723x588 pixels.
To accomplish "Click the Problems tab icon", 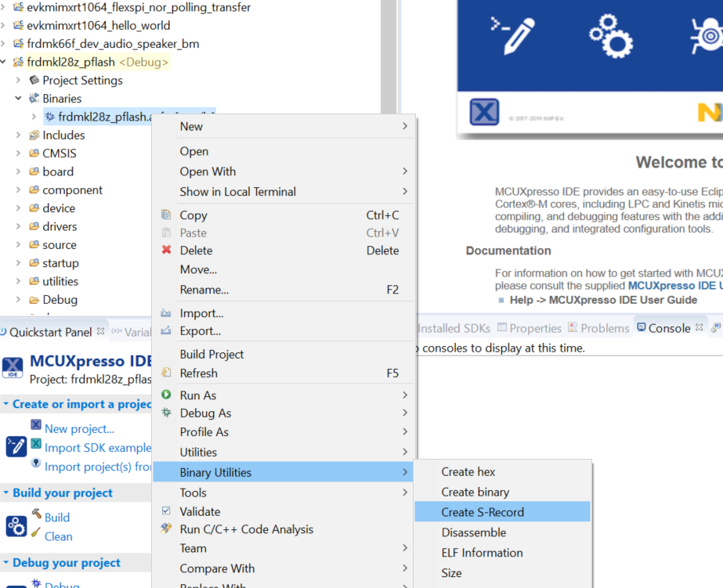I will pyautogui.click(x=573, y=327).
